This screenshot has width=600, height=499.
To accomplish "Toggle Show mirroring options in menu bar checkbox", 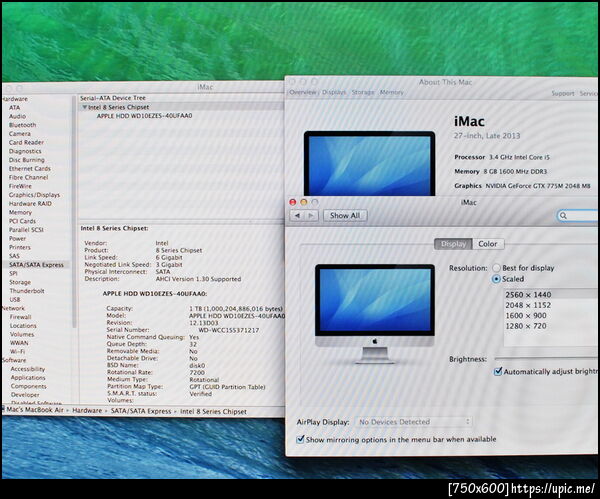I will (301, 439).
